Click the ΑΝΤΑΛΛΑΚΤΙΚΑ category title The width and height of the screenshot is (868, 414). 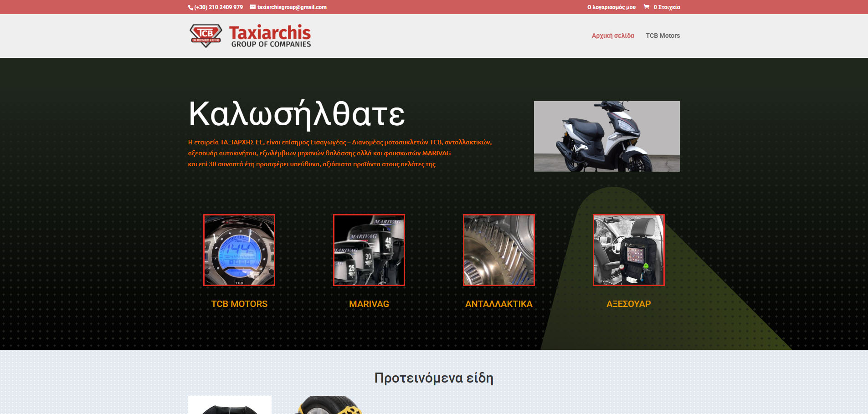pyautogui.click(x=499, y=304)
